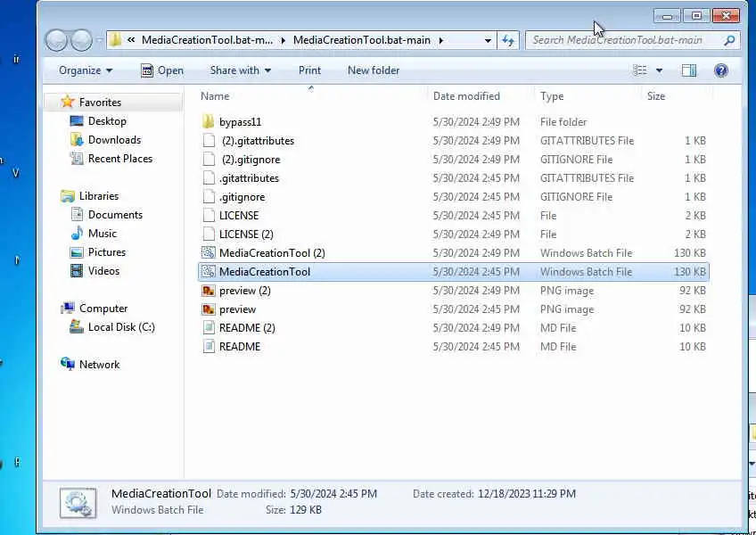Expand the recent pages arrow near Back/Forward
The image size is (756, 535).
pos(99,40)
